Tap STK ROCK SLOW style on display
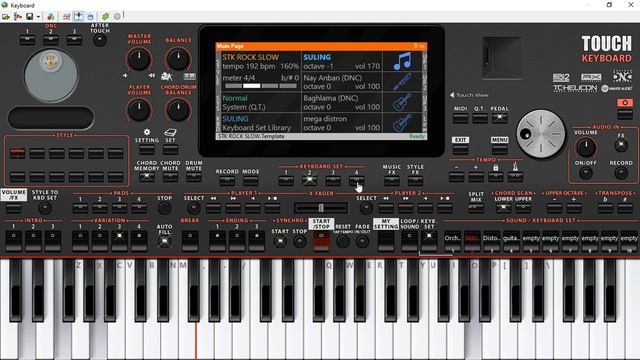The width and height of the screenshot is (640, 360). [x=250, y=57]
